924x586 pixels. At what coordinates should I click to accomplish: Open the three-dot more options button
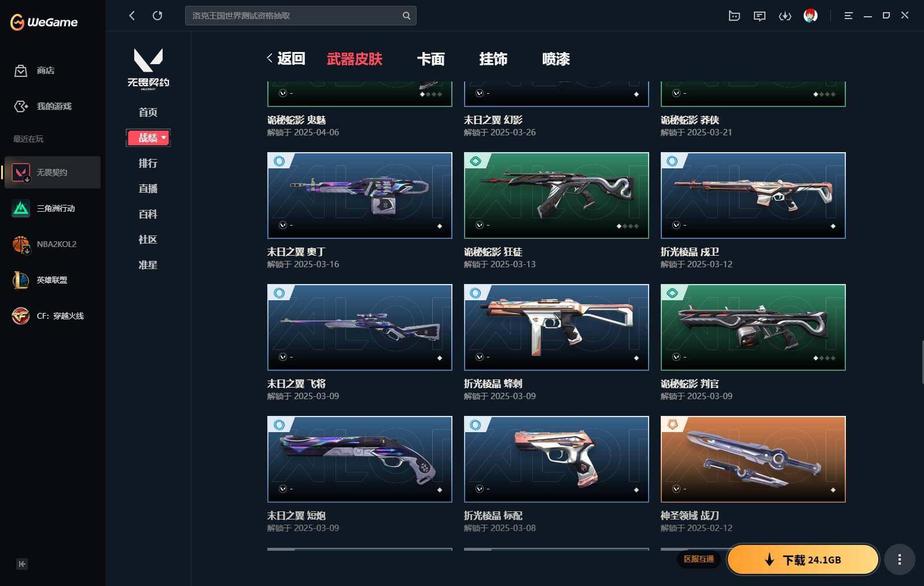[x=899, y=559]
